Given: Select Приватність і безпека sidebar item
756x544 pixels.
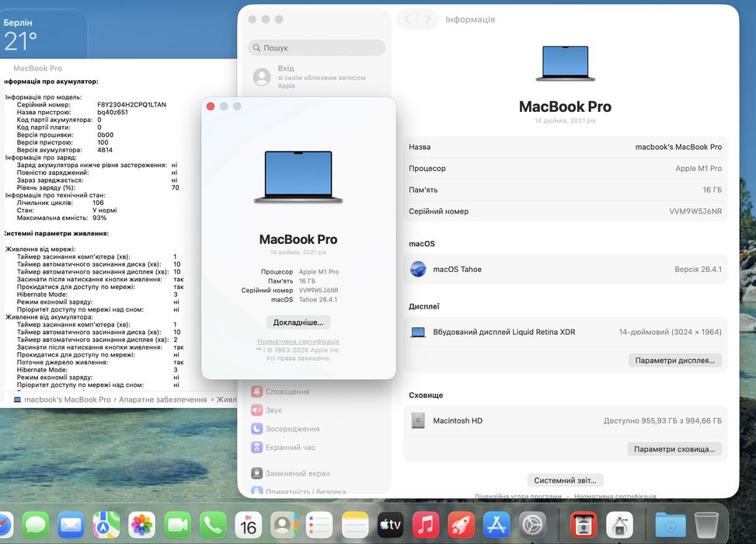Looking at the screenshot, I should [x=298, y=491].
